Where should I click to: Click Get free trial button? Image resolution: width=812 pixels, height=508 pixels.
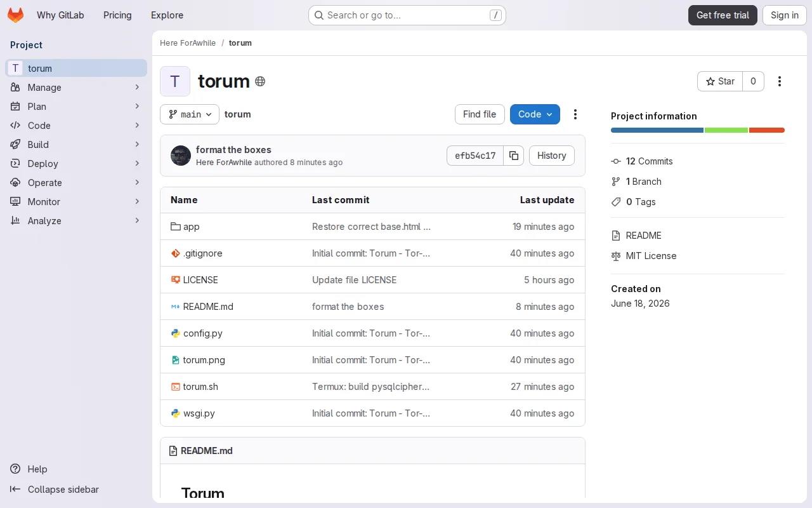723,15
